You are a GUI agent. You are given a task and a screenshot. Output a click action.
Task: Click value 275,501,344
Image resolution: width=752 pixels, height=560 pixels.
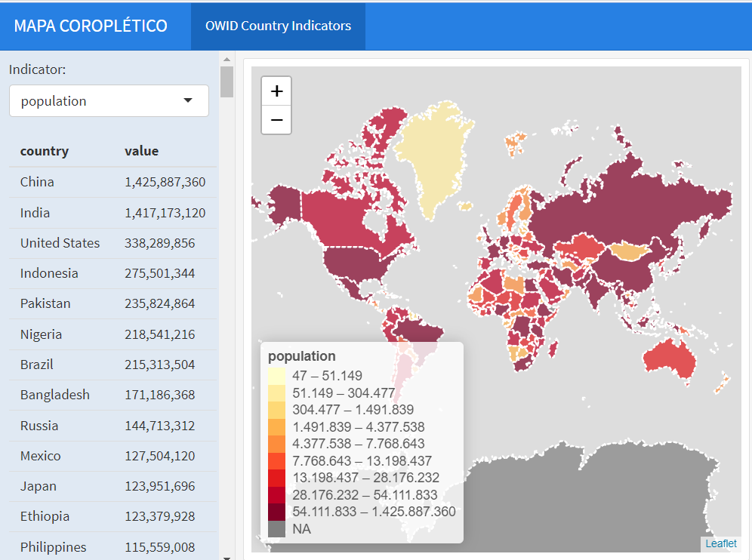[x=160, y=273]
